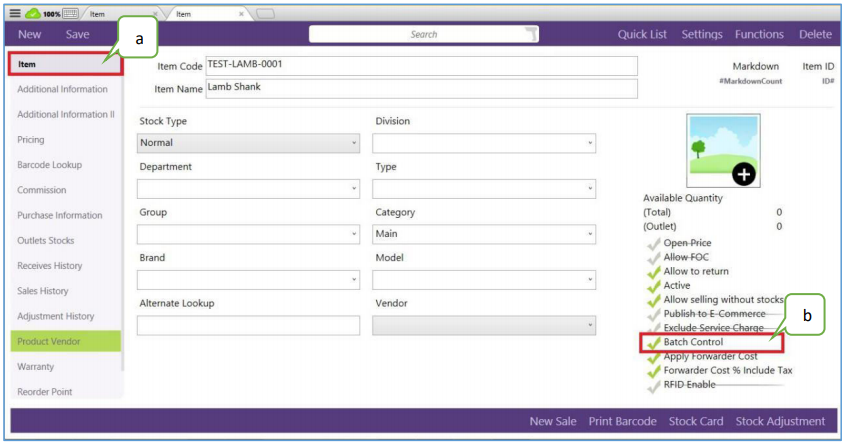The width and height of the screenshot is (847, 444).
Task: Open the Department dropdown
Action: (248, 189)
